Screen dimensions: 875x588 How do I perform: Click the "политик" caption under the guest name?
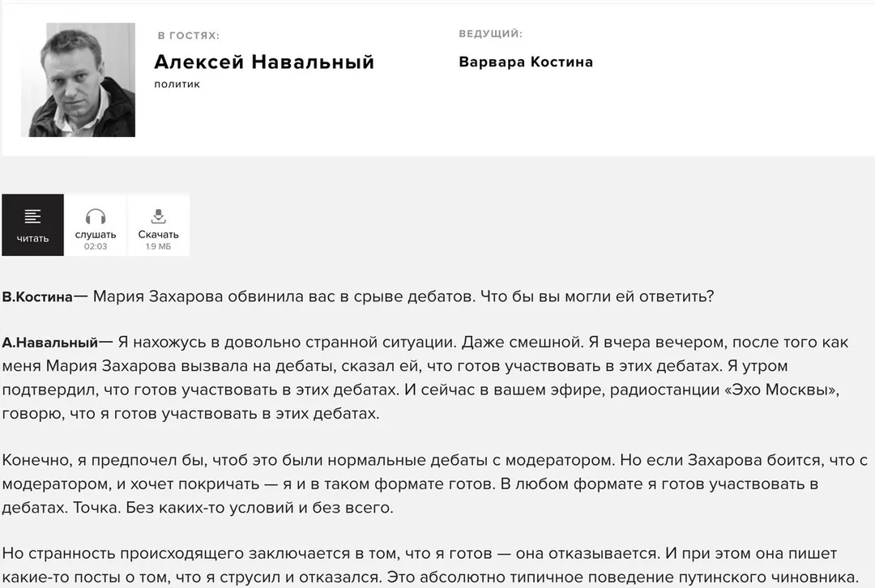pos(177,84)
